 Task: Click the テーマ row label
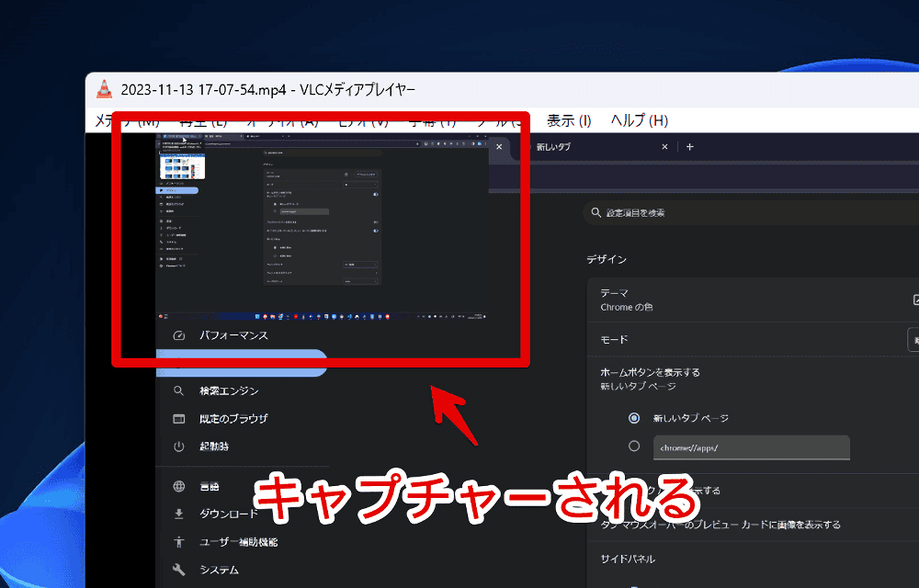(614, 293)
